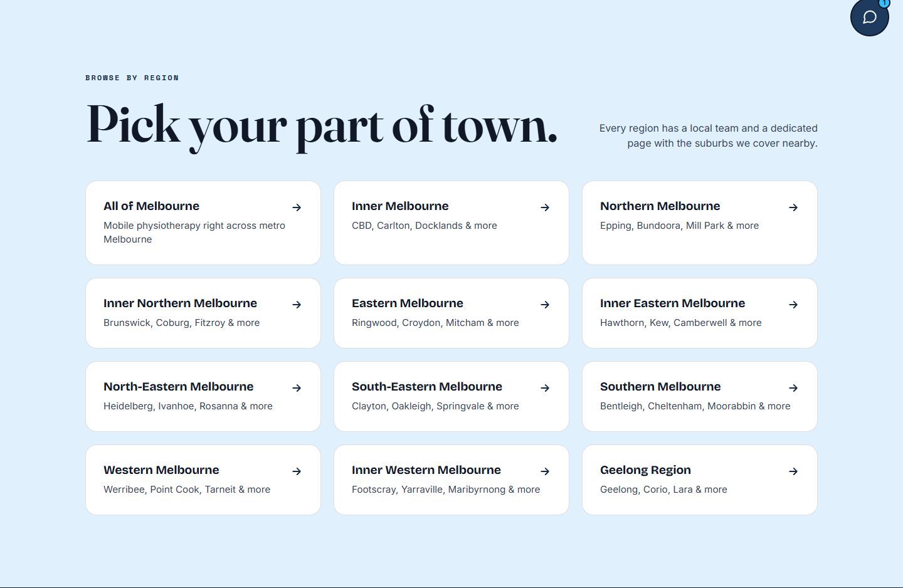Open the Inner Northern Melbourne heading link
Screen dimensions: 903x588
pyautogui.click(x=180, y=303)
